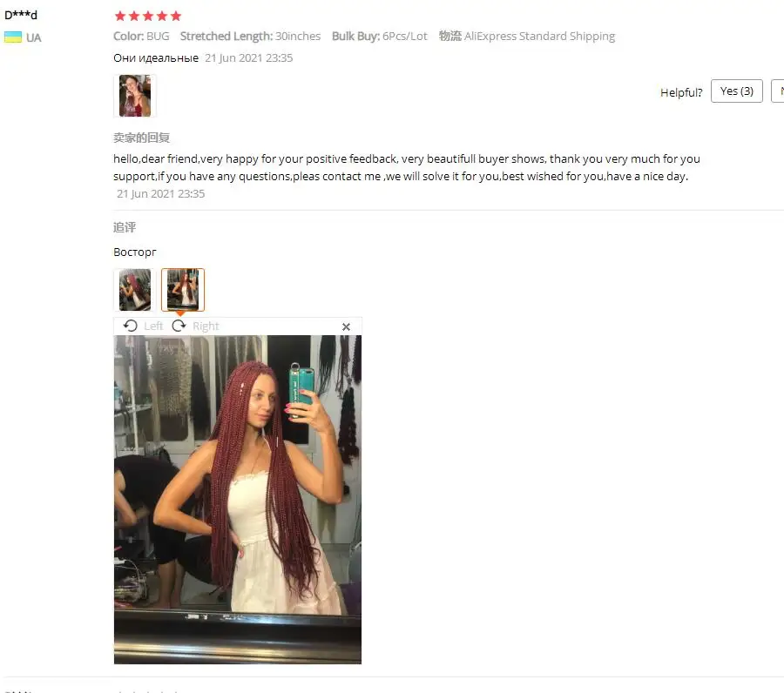The height and width of the screenshot is (693, 784).
Task: Click the enlarged mirror selfie image
Action: tap(238, 499)
